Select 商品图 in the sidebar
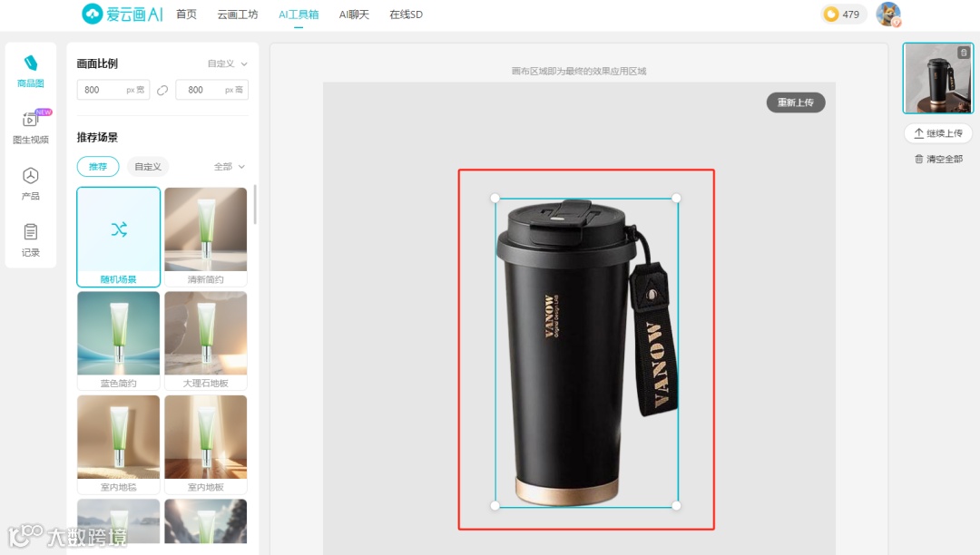This screenshot has height=555, width=980. click(31, 71)
